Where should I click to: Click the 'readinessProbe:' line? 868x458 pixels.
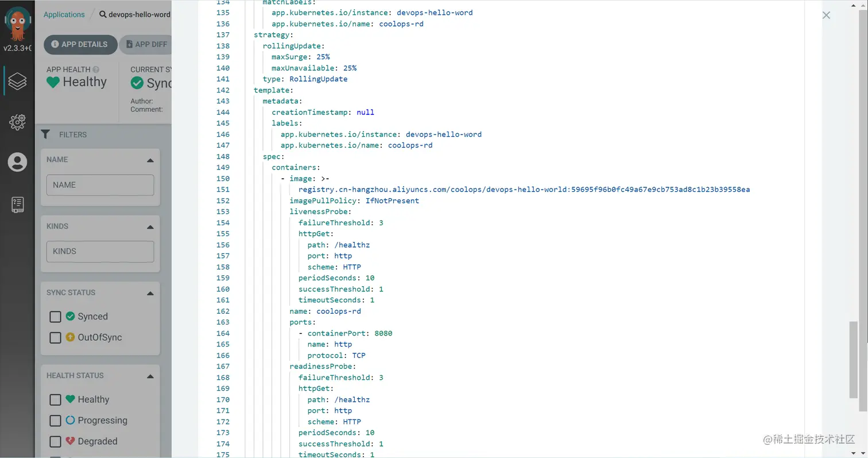pos(323,366)
